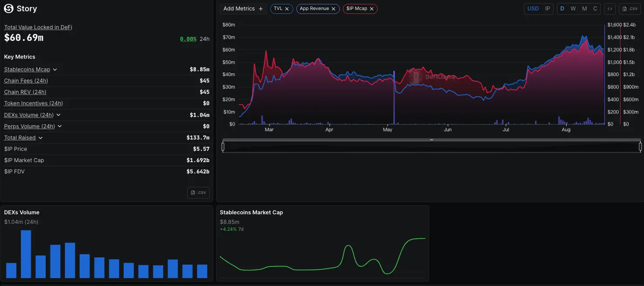Screen dimensions: 644x286
Task: Download chart data as .csv
Action: tap(630, 9)
